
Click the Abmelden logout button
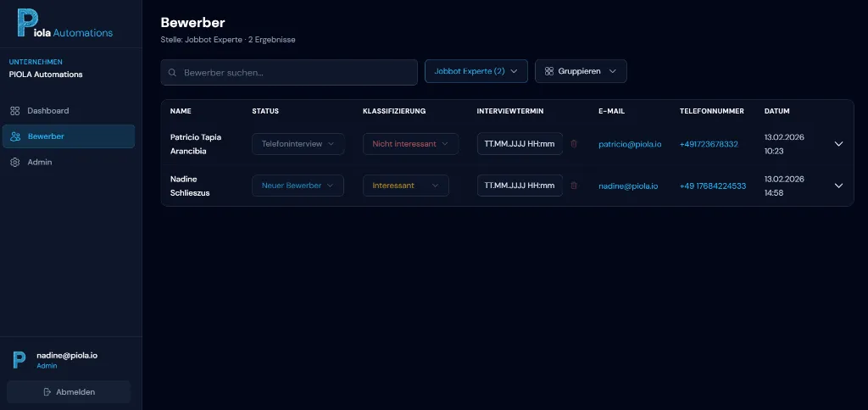click(69, 392)
